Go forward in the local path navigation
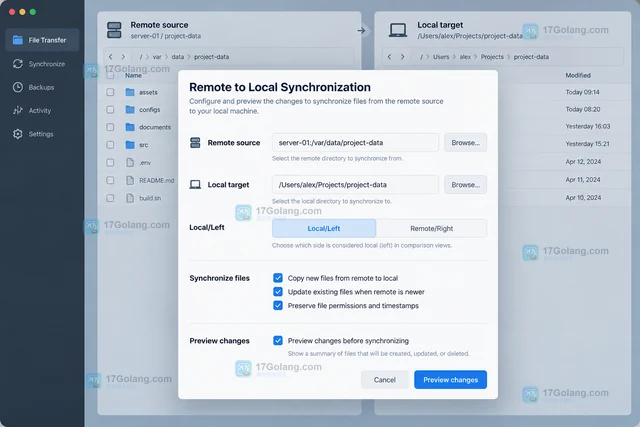 pos(402,57)
